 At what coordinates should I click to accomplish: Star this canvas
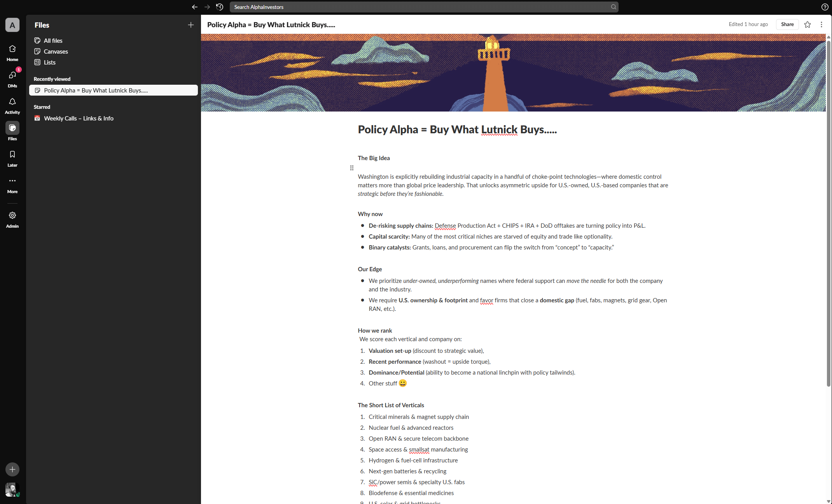808,24
